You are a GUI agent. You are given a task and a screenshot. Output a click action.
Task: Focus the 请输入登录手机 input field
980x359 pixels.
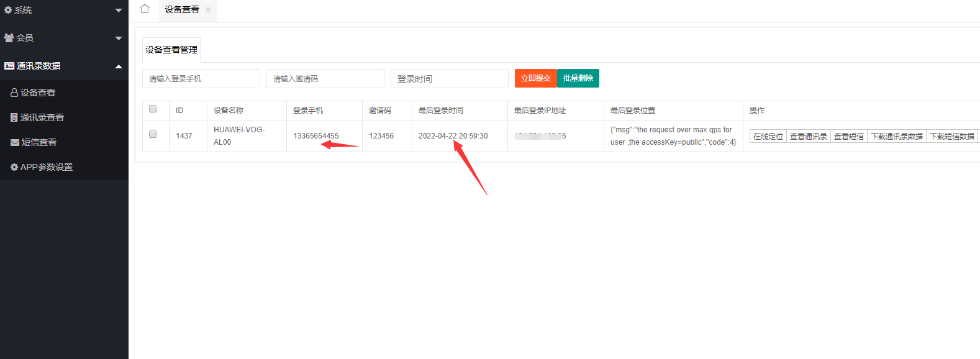tap(201, 79)
